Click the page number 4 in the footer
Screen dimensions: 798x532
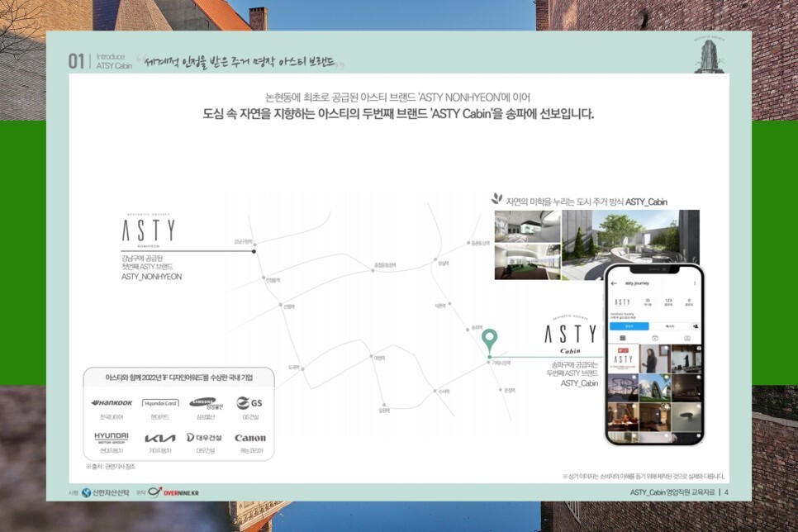[x=726, y=492]
